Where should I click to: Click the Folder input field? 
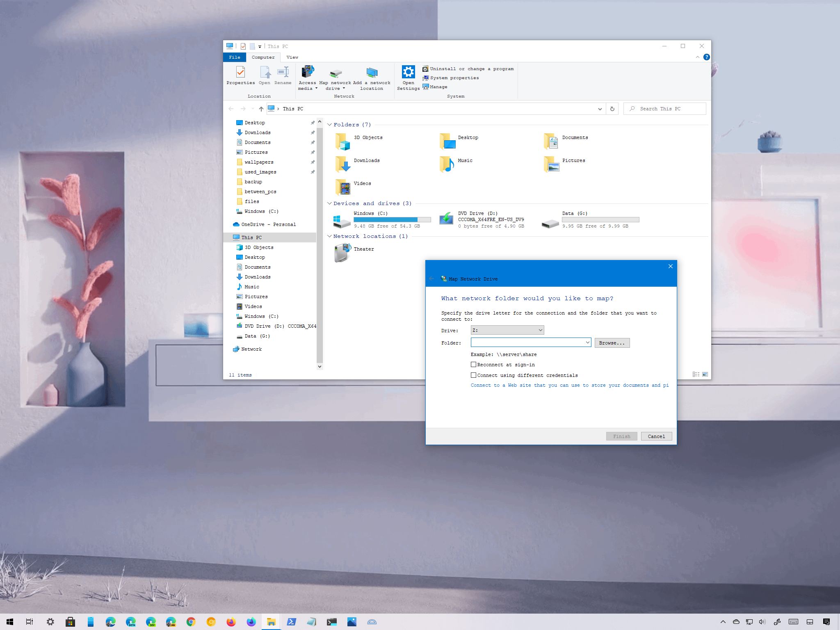point(529,343)
